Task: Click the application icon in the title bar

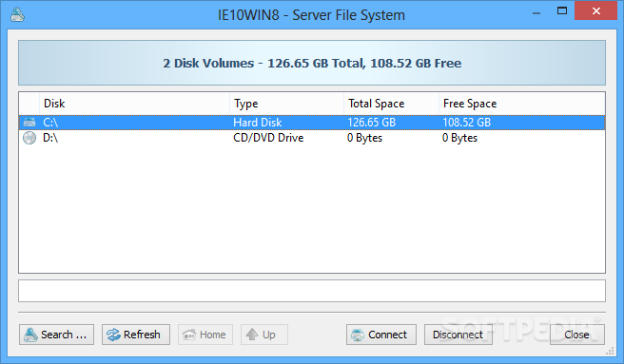Action: 17,14
